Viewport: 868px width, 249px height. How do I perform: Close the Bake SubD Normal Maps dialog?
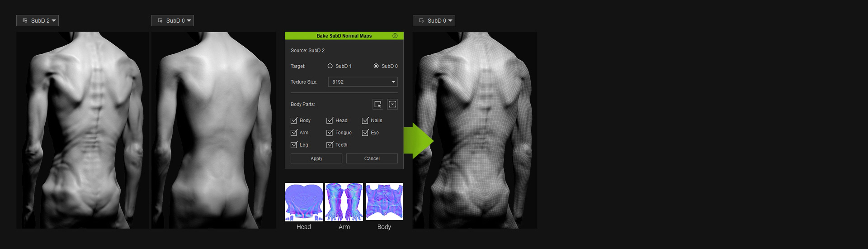395,36
